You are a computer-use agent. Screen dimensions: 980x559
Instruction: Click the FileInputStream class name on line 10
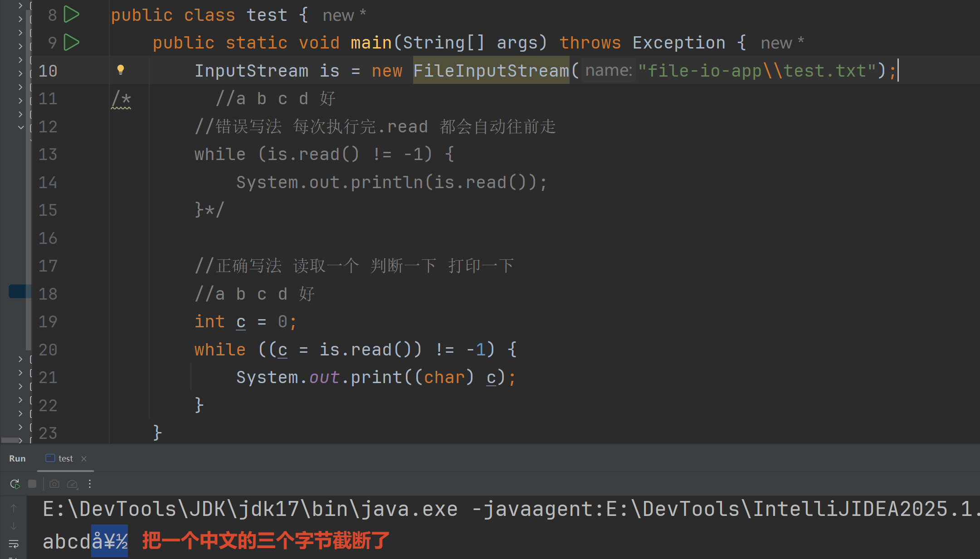click(491, 70)
